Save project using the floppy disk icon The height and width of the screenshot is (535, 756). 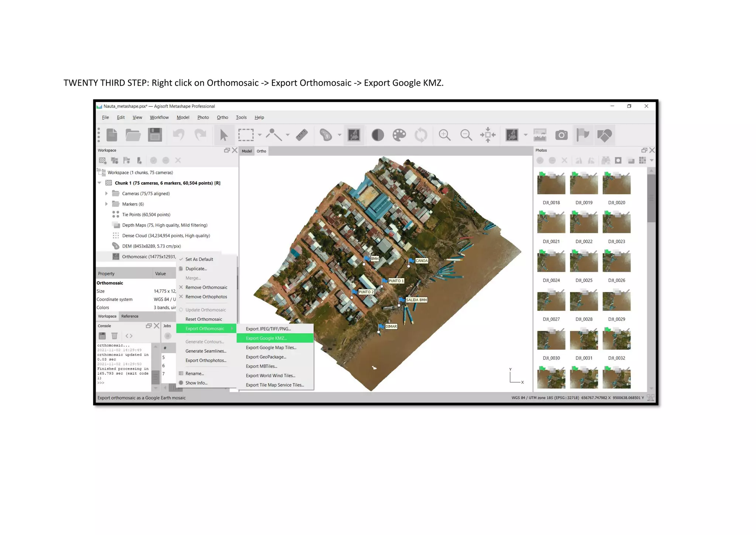point(155,135)
